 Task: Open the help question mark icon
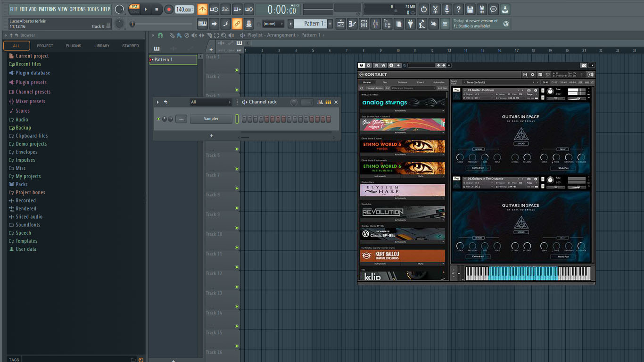pyautogui.click(x=458, y=9)
